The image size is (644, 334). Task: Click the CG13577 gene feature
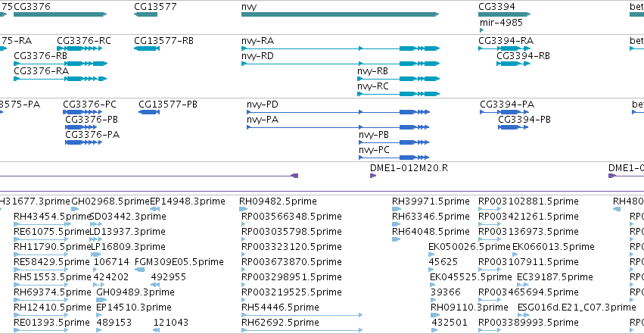coord(146,14)
